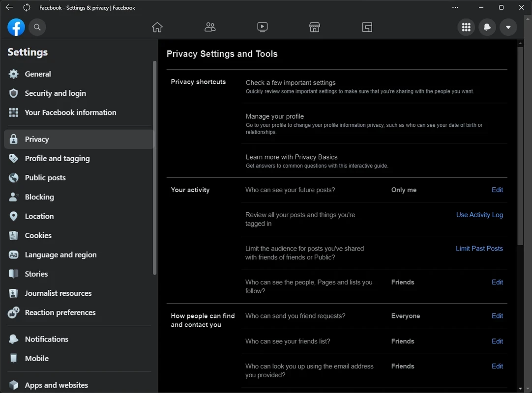Click the Limit Past Posts link
This screenshot has height=393, width=532.
coord(479,249)
